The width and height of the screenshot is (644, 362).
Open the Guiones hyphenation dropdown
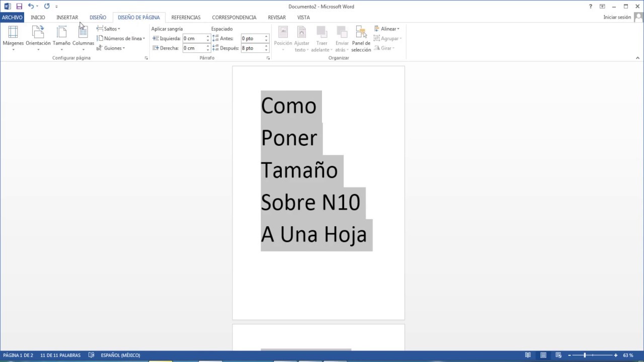point(111,48)
